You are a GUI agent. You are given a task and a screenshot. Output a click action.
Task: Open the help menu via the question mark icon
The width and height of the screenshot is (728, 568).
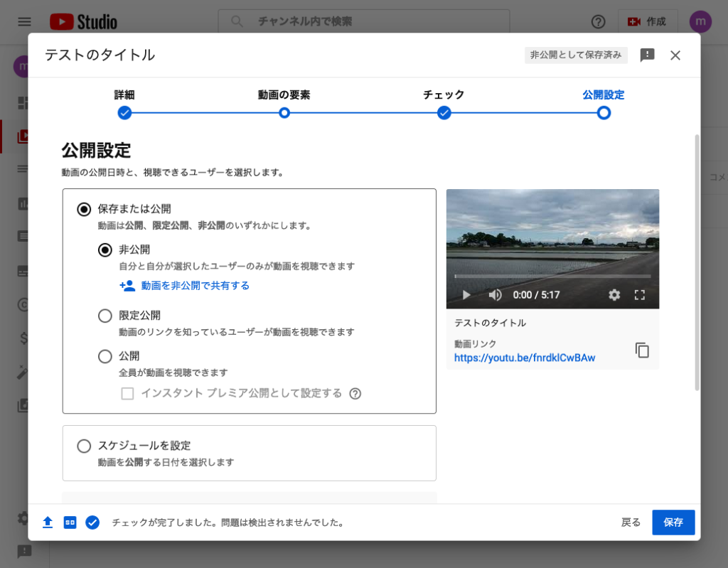598,22
